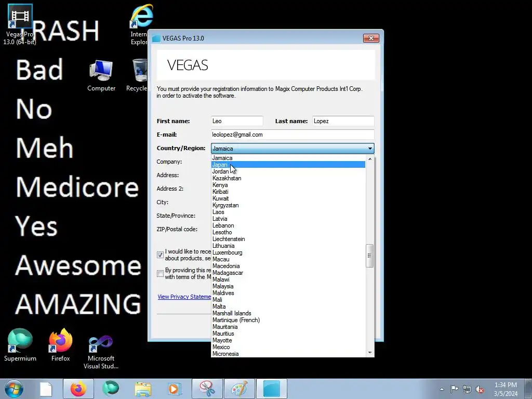Launch Supermium desktop shortcut

[x=20, y=345]
